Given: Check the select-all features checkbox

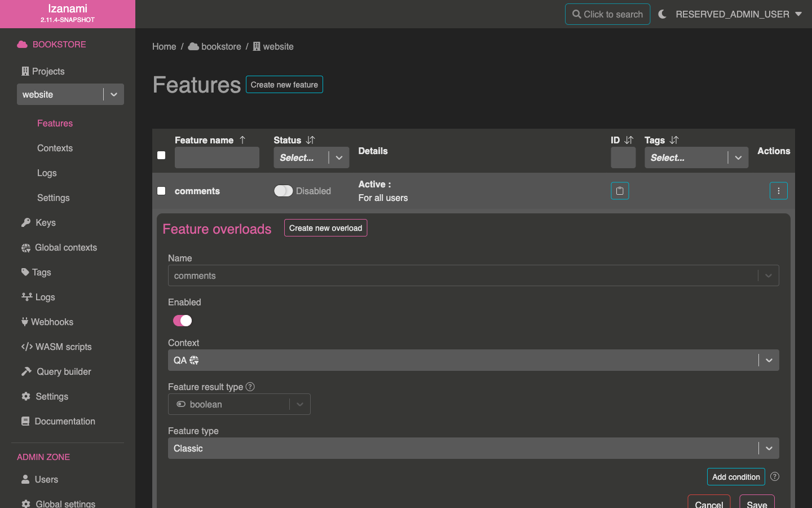Looking at the screenshot, I should 161,155.
